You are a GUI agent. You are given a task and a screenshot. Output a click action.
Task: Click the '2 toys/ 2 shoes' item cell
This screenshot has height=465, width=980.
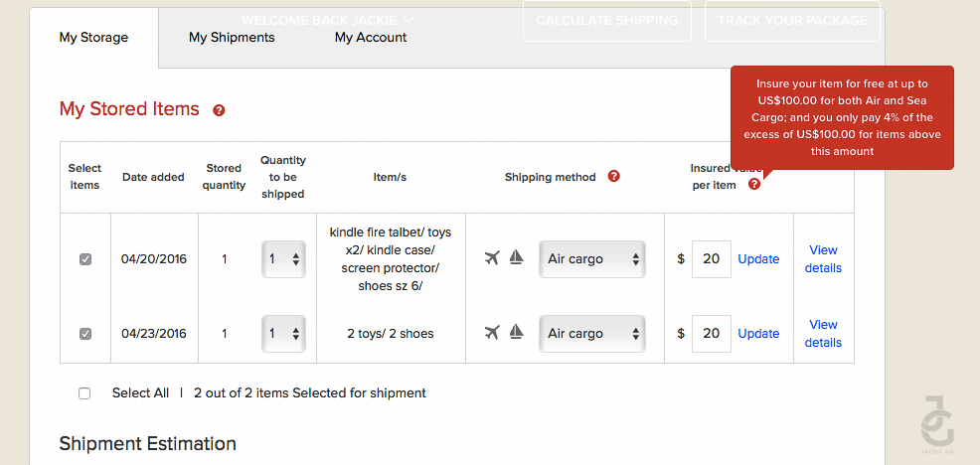[391, 334]
